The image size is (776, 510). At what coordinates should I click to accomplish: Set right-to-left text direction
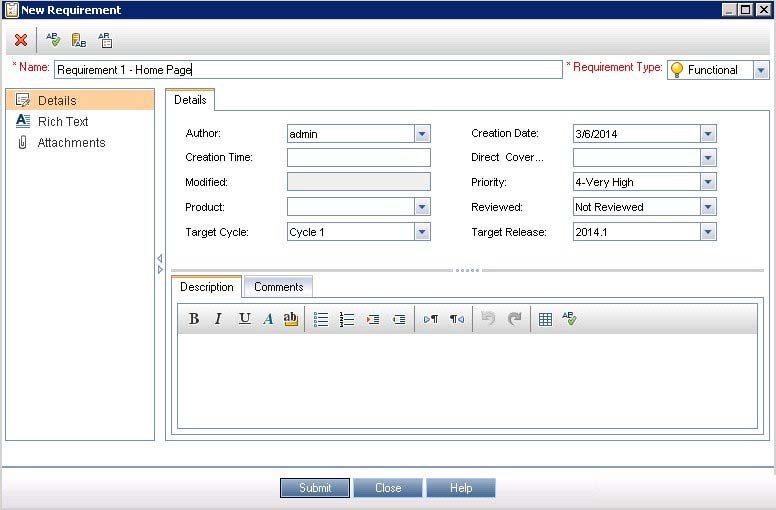[x=457, y=320]
